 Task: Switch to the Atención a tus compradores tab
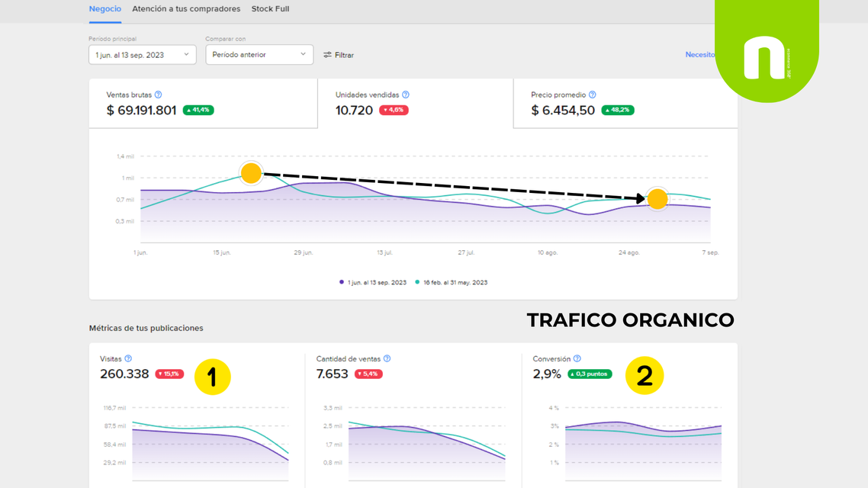[x=186, y=9]
